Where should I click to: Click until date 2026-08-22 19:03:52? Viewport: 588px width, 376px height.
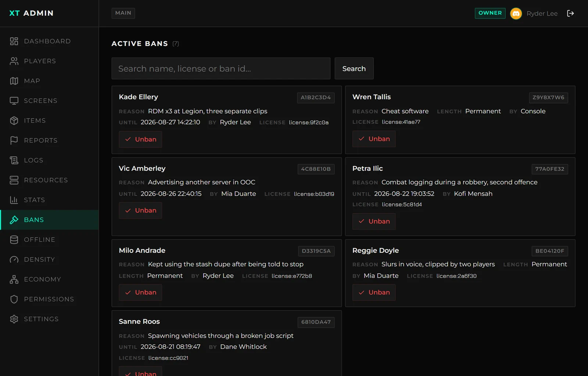[x=404, y=194]
